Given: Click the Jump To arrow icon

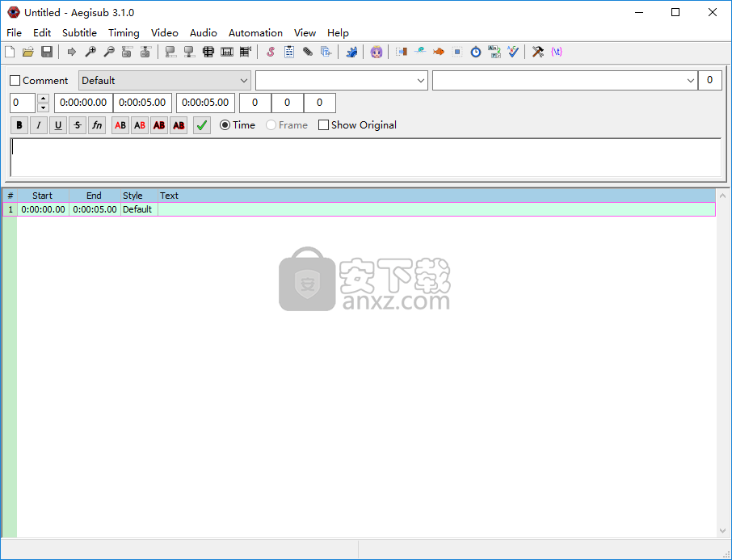Looking at the screenshot, I should click(71, 52).
